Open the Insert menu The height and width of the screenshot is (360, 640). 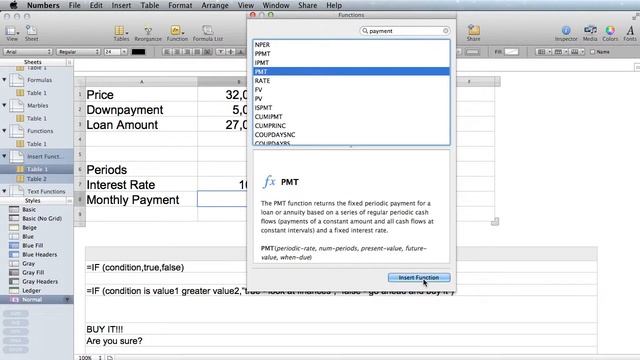point(121,5)
